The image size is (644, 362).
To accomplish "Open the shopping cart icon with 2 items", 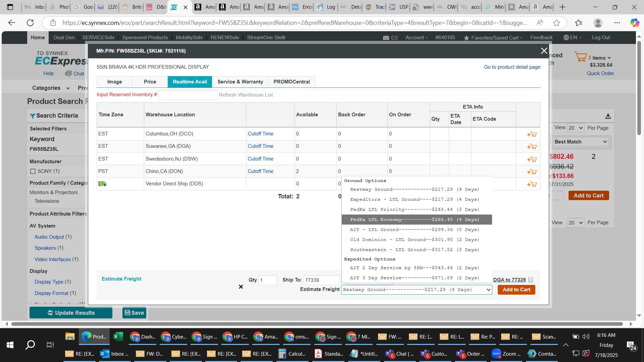I will click(580, 57).
